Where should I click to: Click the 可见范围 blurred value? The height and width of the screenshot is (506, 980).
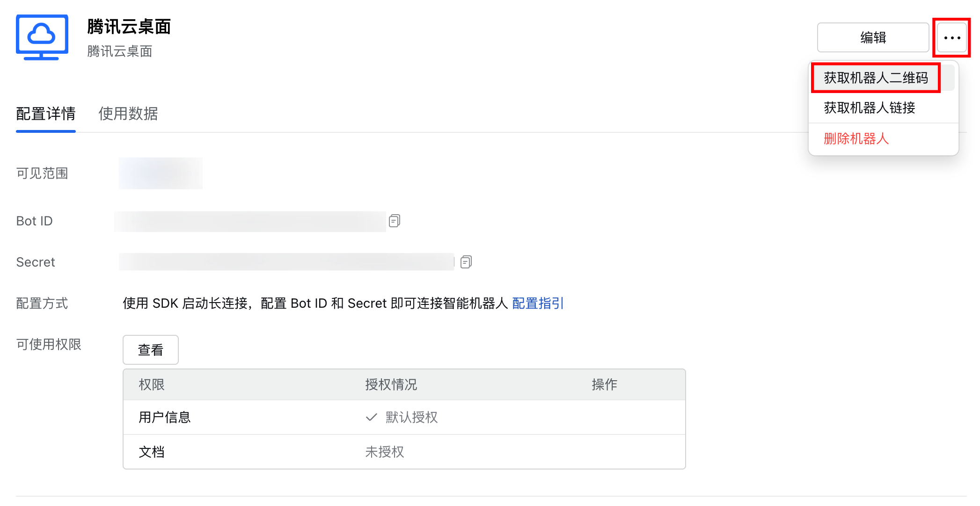coord(161,173)
